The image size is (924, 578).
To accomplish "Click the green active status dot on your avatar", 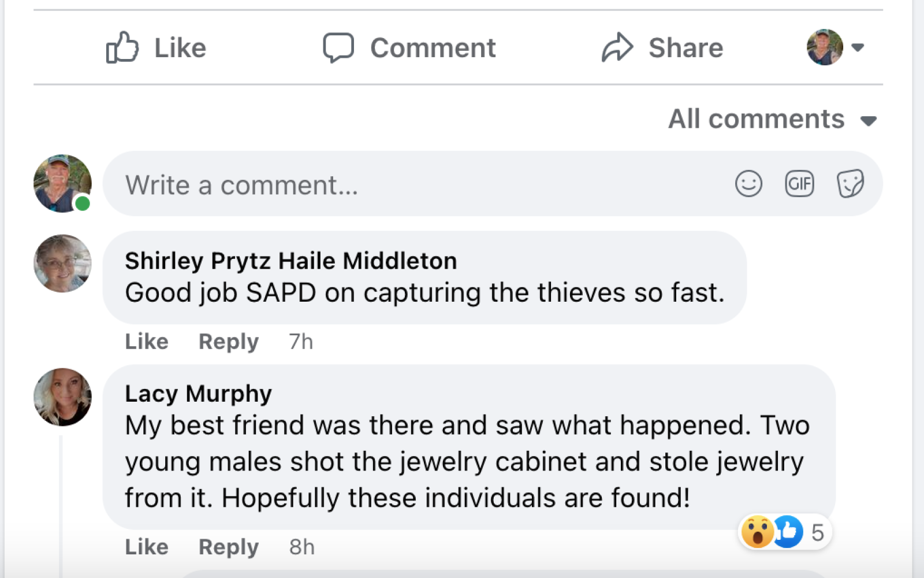I will [81, 203].
